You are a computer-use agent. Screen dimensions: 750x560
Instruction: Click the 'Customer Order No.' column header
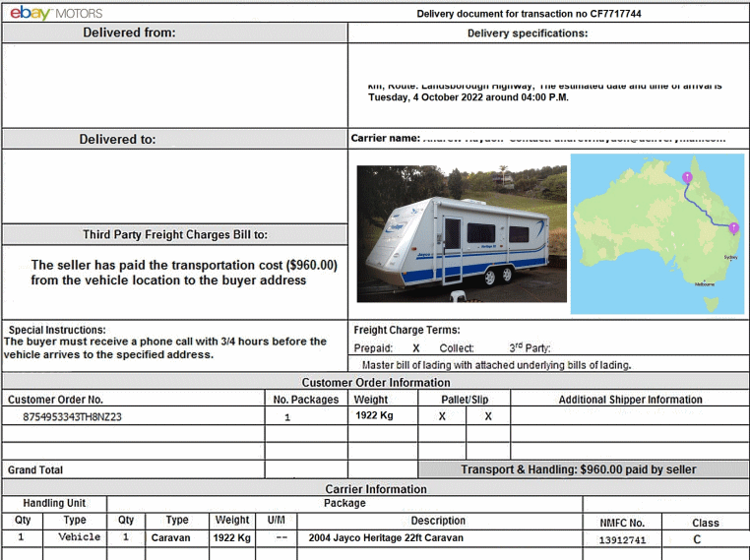[55, 400]
